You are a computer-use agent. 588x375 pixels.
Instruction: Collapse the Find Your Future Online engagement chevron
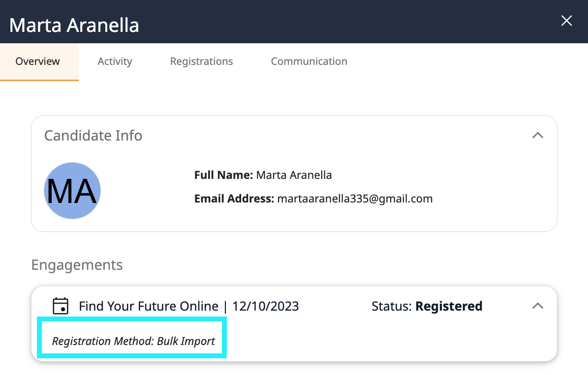pyautogui.click(x=538, y=306)
